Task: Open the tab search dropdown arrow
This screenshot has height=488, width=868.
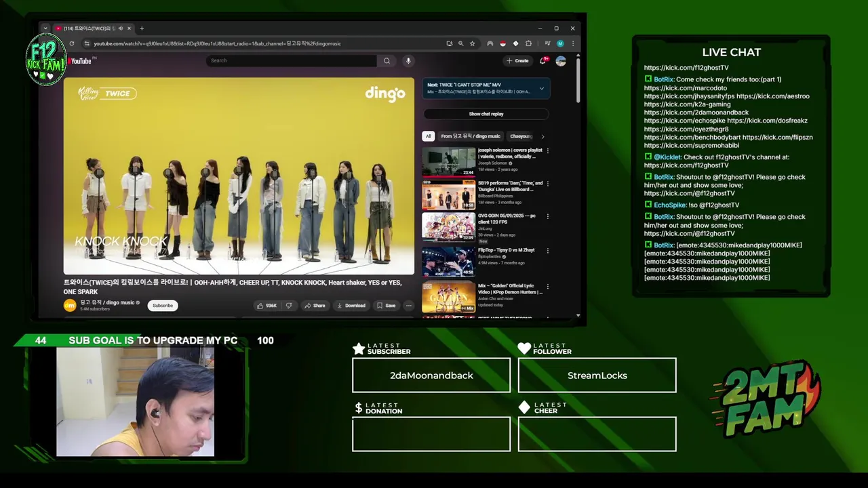Action: [45, 28]
